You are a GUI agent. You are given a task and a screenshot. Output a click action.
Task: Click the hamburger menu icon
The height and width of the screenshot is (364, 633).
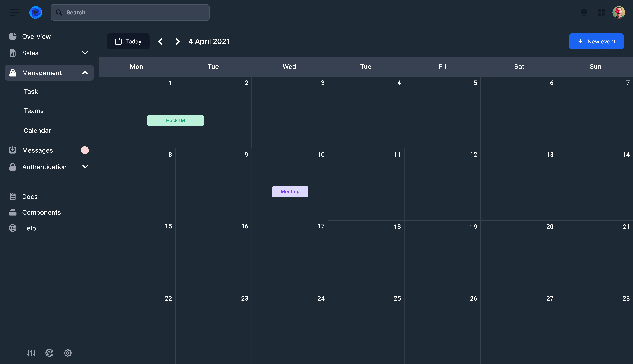(14, 12)
